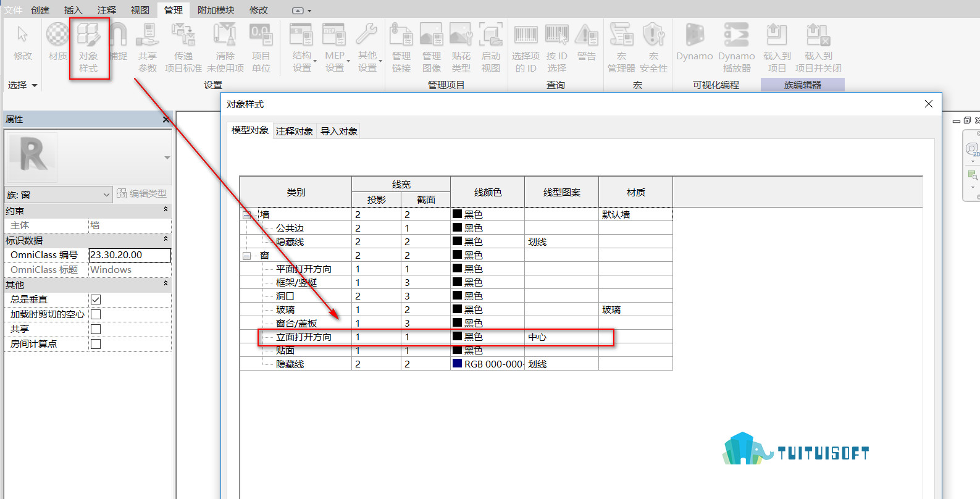The image size is (980, 499).
Task: Launch Dynamo
Action: (x=695, y=43)
